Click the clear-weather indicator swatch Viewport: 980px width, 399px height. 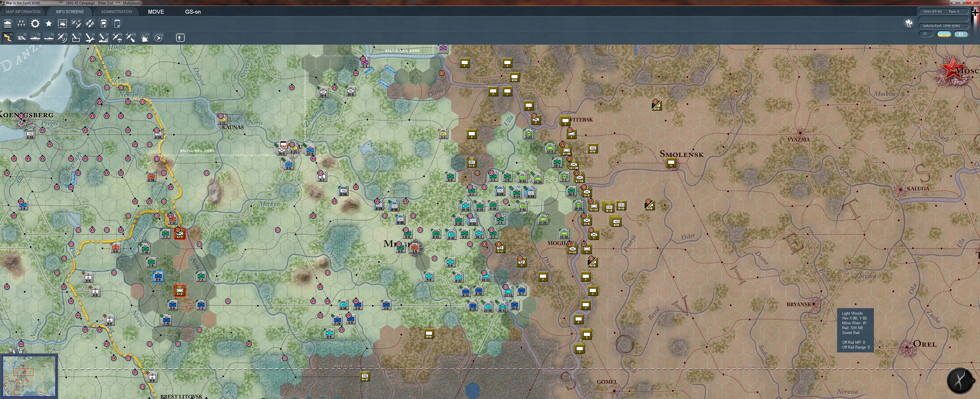tap(944, 34)
